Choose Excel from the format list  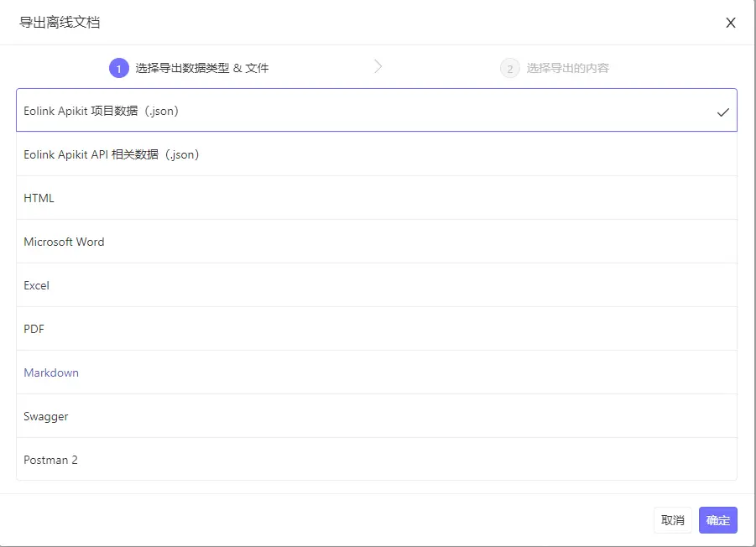[37, 285]
